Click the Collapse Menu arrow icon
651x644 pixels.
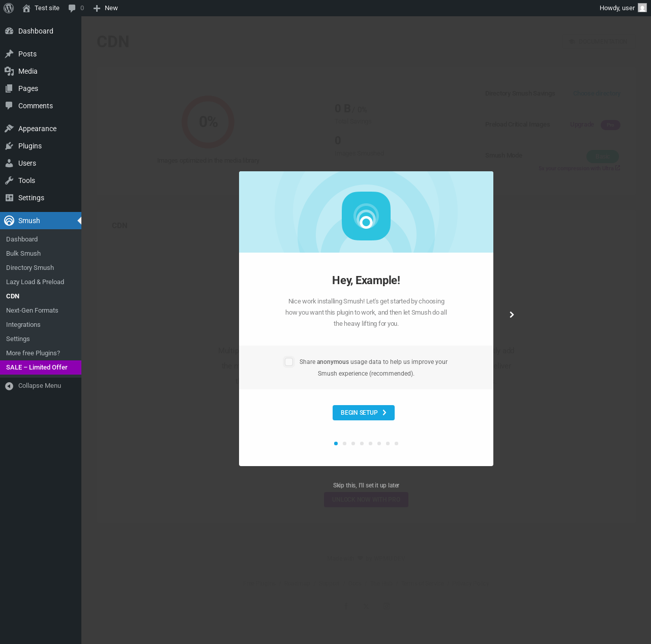click(x=9, y=386)
